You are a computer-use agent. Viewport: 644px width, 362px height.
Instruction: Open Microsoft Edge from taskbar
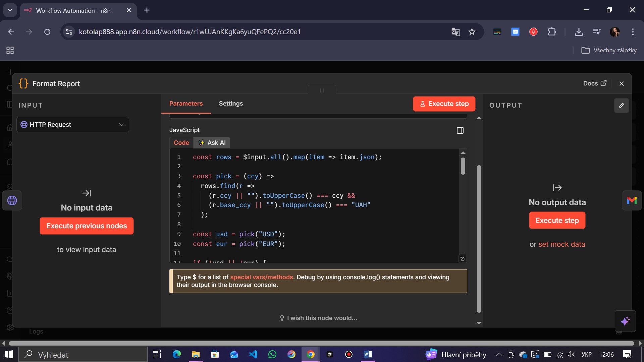tap(176, 354)
